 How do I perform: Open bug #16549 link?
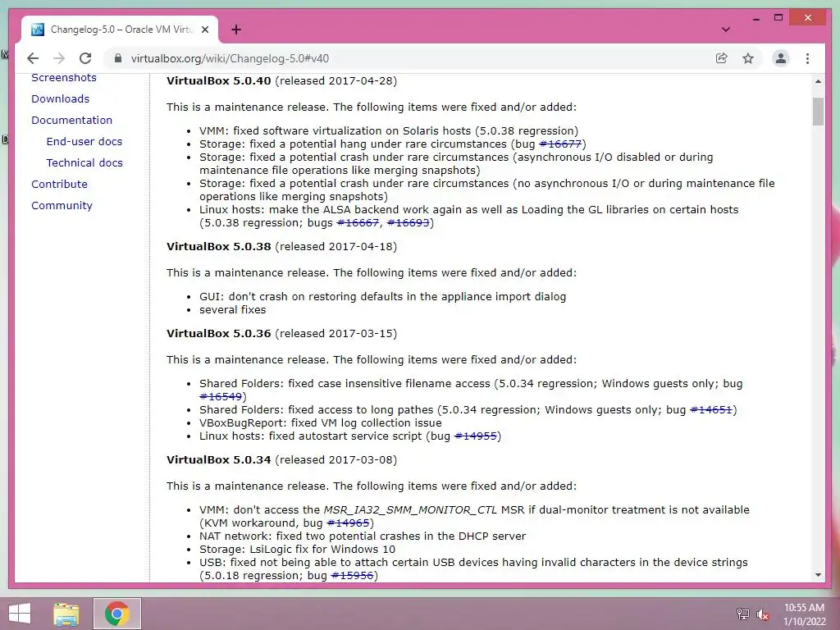pos(221,396)
